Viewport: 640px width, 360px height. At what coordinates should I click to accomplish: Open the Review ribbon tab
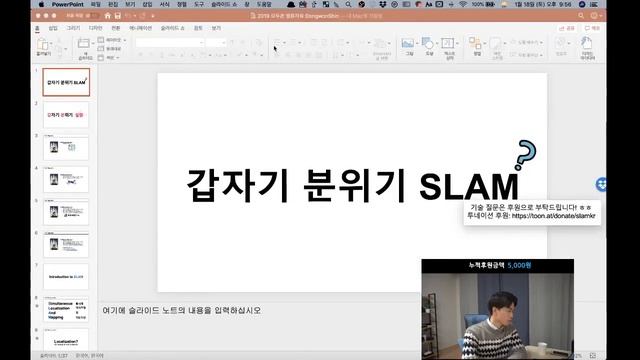pyautogui.click(x=198, y=28)
